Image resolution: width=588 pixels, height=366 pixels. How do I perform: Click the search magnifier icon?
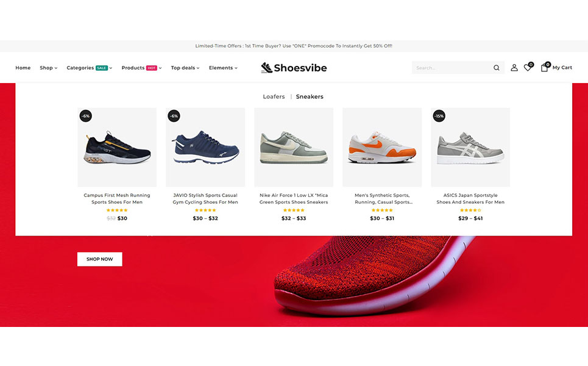(496, 68)
